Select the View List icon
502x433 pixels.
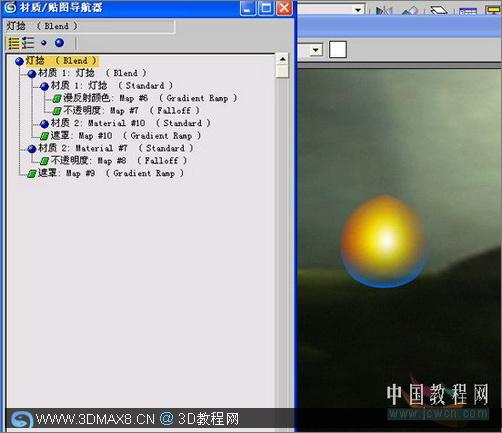pos(13,43)
